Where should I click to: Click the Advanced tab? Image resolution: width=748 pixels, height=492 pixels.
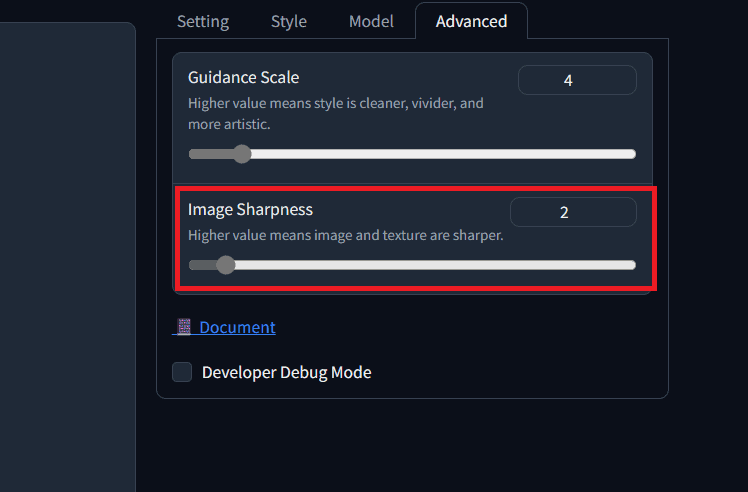coord(471,21)
